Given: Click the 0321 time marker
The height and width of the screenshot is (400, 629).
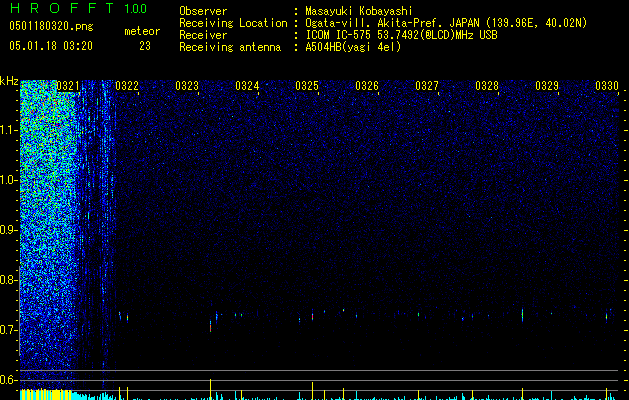Looking at the screenshot, I should (68, 86).
